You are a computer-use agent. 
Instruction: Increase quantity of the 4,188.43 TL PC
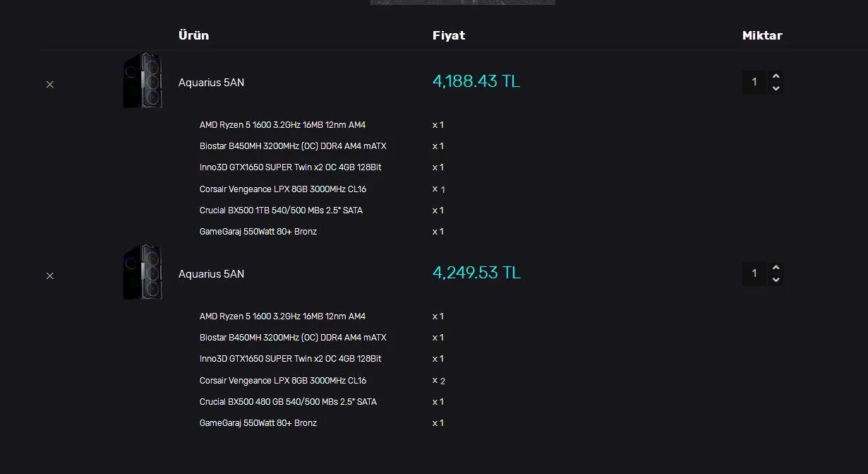776,76
